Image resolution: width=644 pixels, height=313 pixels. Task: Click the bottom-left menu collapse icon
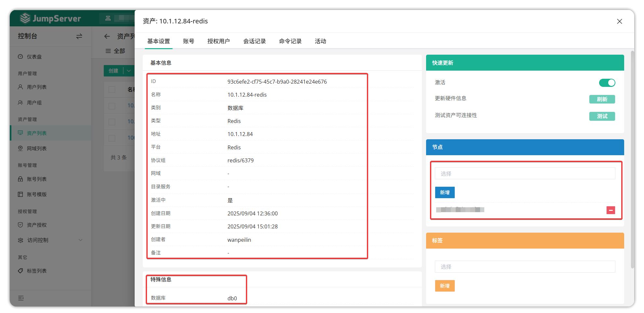pyautogui.click(x=21, y=298)
